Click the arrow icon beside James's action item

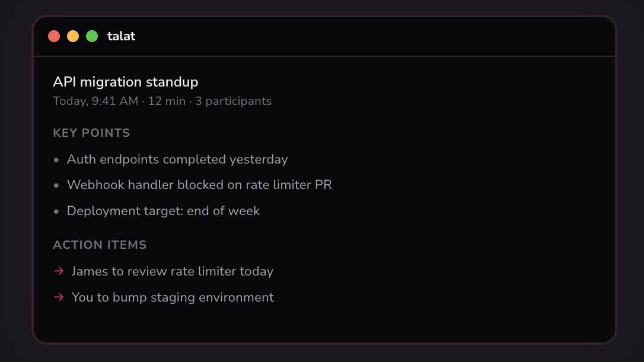59,271
